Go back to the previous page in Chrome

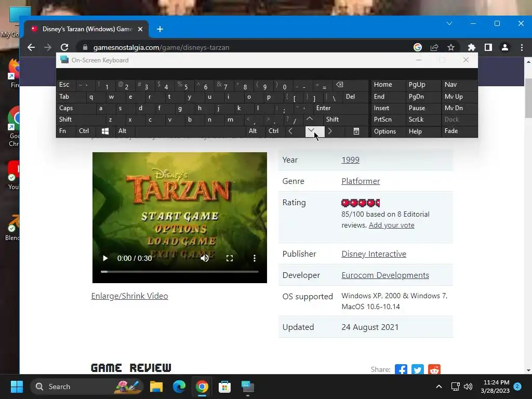click(31, 47)
